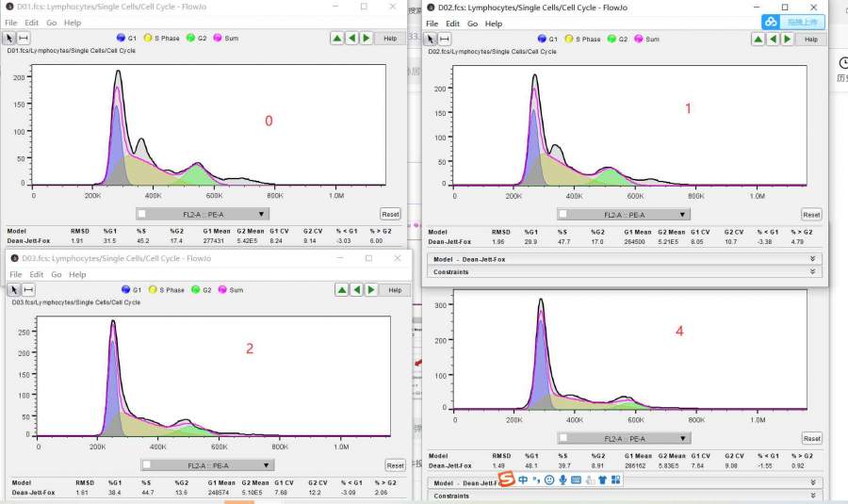Go to previous sample in D01 window

[x=351, y=39]
